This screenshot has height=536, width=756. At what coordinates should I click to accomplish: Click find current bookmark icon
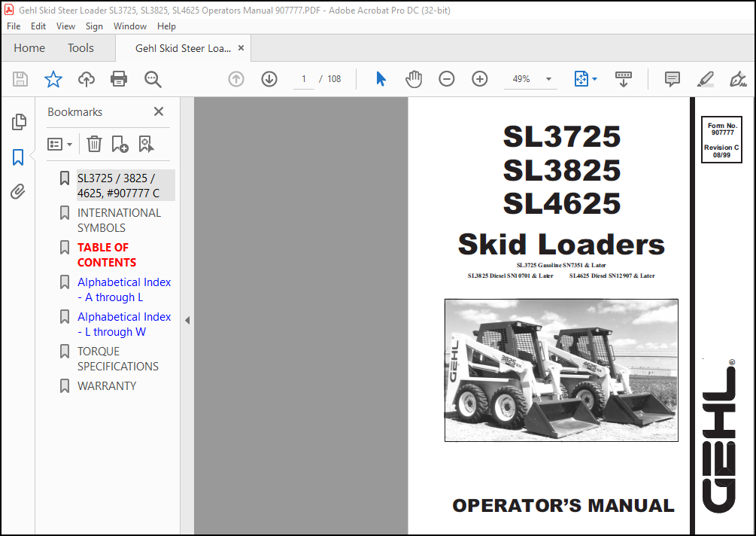[x=146, y=144]
